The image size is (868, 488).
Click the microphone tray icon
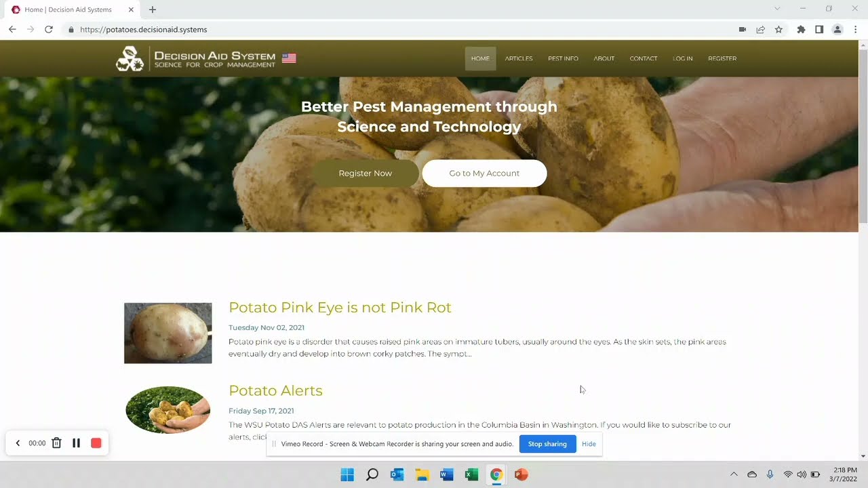(x=770, y=474)
